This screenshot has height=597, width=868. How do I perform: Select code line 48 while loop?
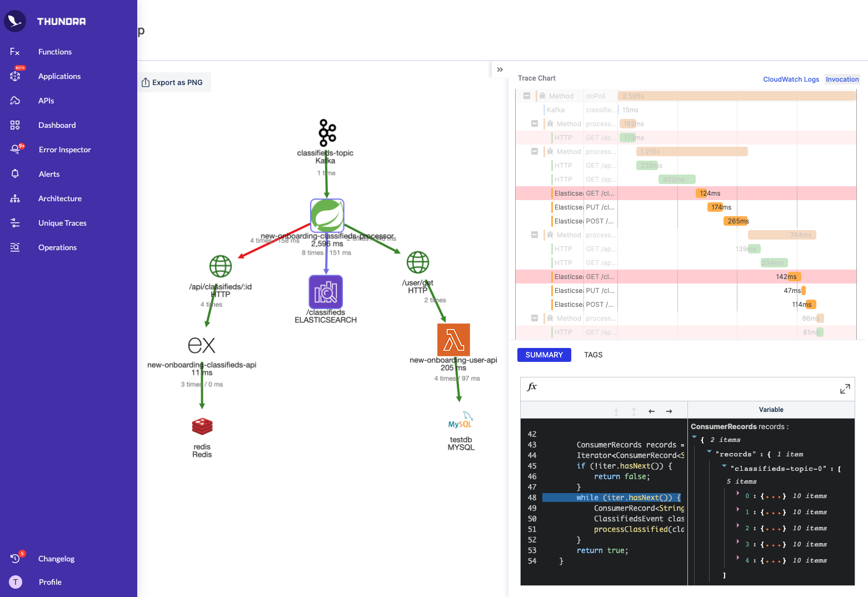(x=611, y=498)
